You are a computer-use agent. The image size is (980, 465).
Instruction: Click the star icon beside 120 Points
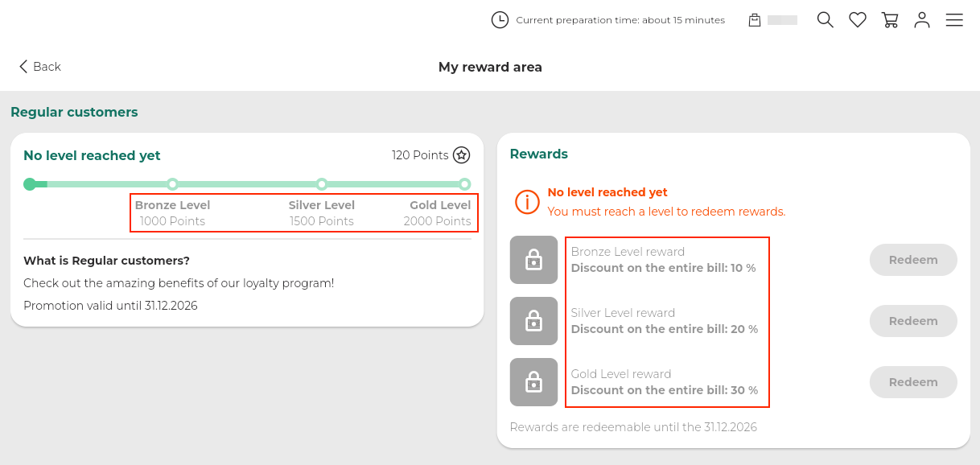[x=461, y=155]
